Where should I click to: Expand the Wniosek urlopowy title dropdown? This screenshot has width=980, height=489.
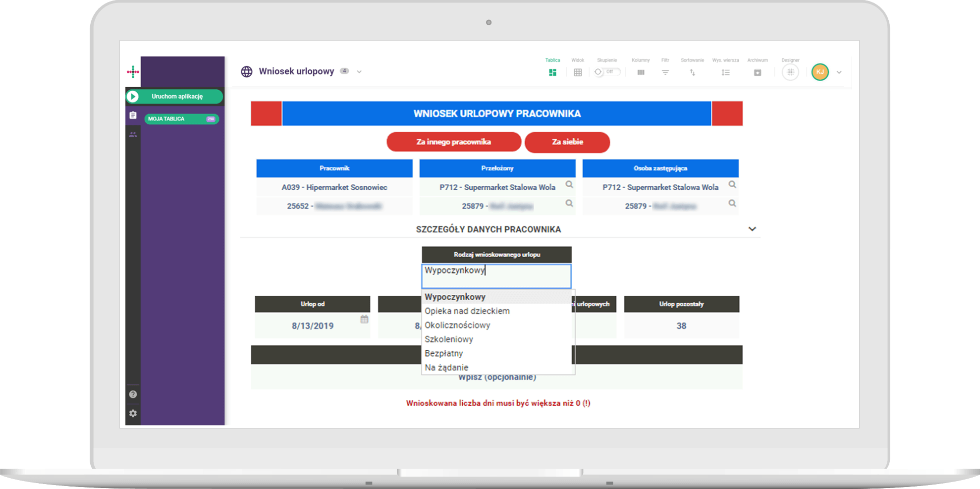coord(359,72)
